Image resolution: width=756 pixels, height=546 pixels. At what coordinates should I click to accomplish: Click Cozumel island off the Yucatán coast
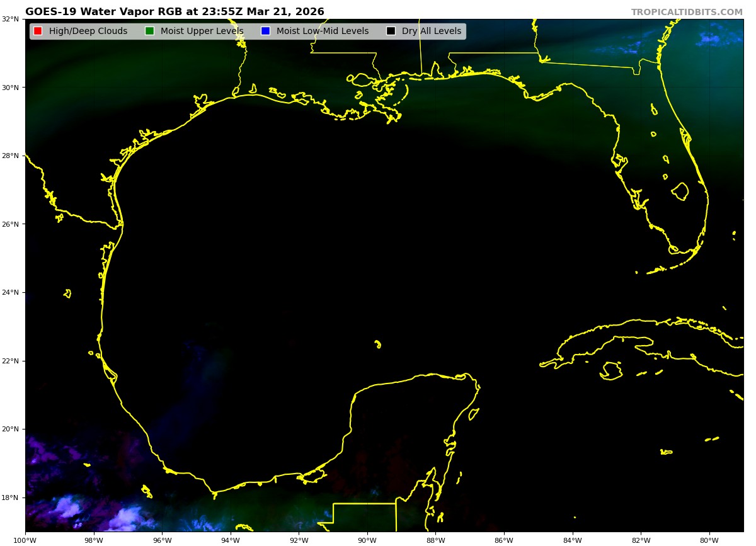pyautogui.click(x=474, y=414)
